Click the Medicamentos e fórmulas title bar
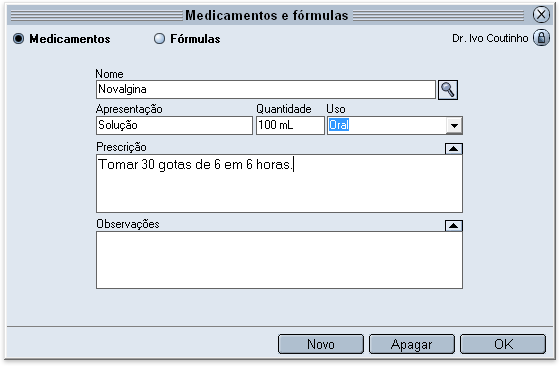Screen dimensions: 560x366 point(266,15)
